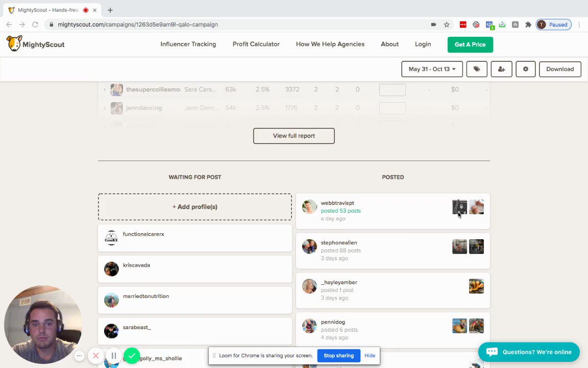Open Profit Calculator menu item
Viewport: 588px width, 368px height.
tap(256, 44)
